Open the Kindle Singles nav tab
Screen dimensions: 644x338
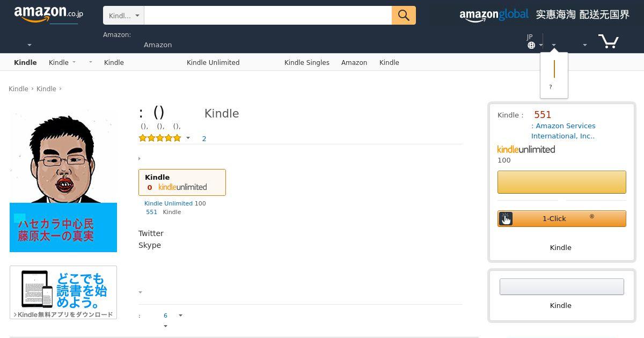point(307,63)
